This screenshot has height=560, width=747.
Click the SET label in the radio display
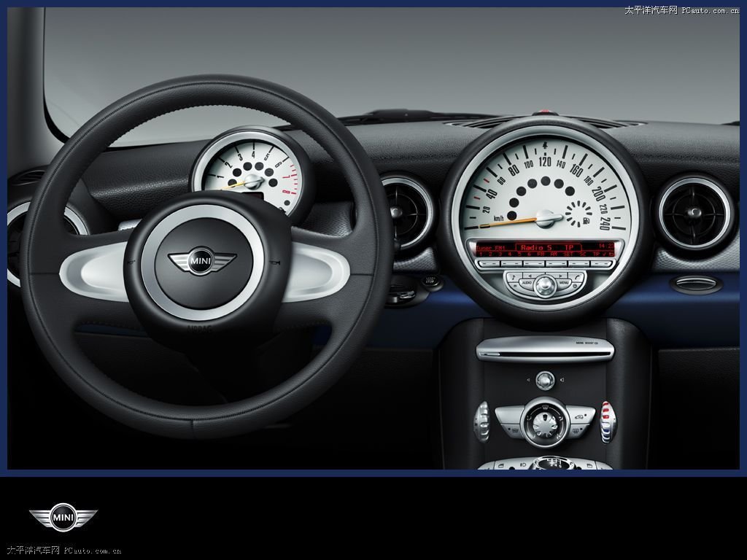pos(568,254)
